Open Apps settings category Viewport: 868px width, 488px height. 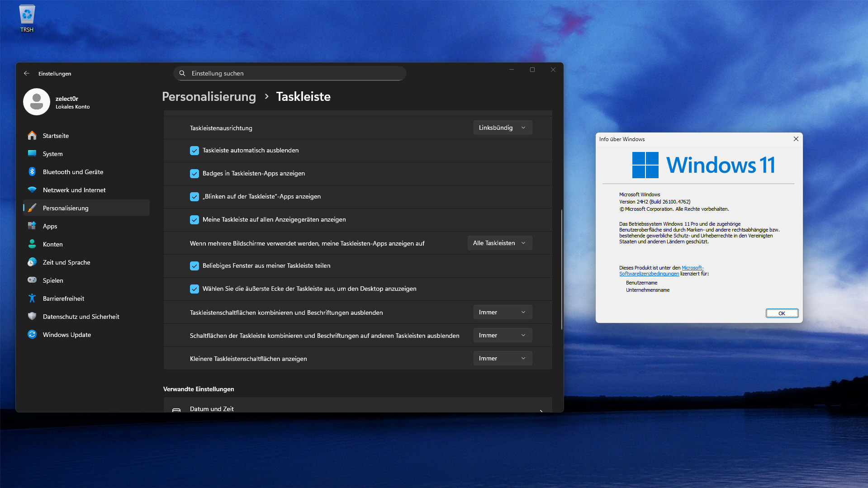tap(86, 226)
